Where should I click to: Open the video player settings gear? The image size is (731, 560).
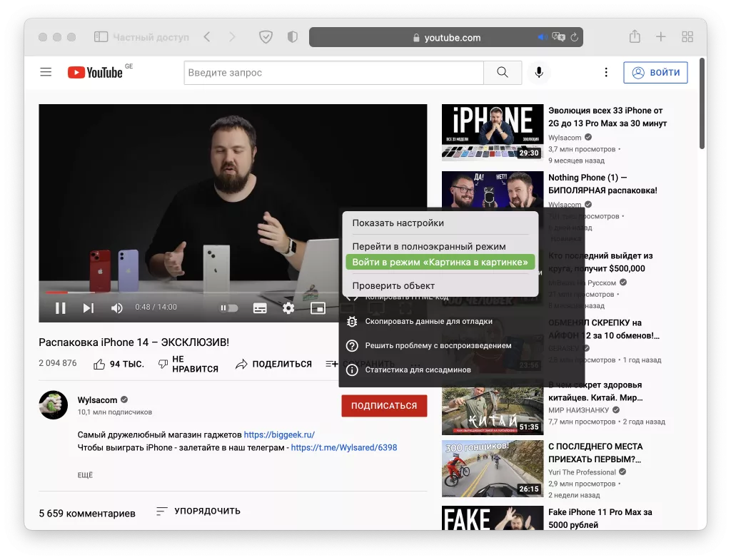(x=288, y=307)
